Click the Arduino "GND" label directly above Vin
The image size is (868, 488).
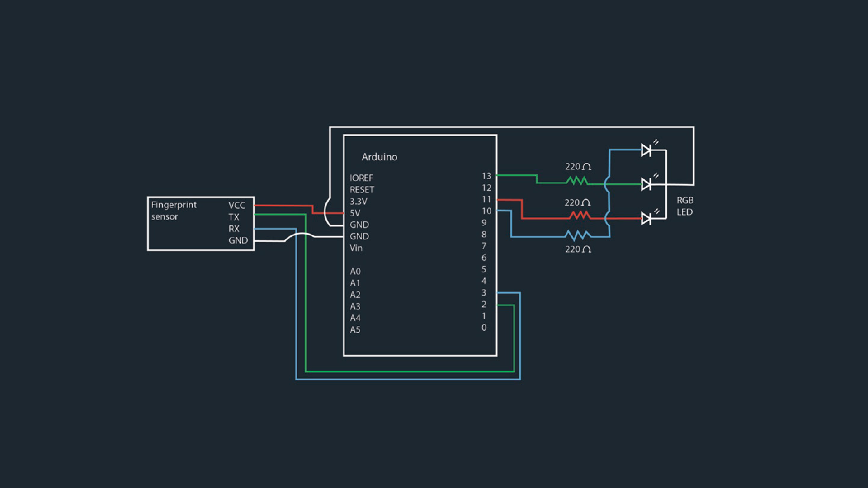tap(359, 236)
